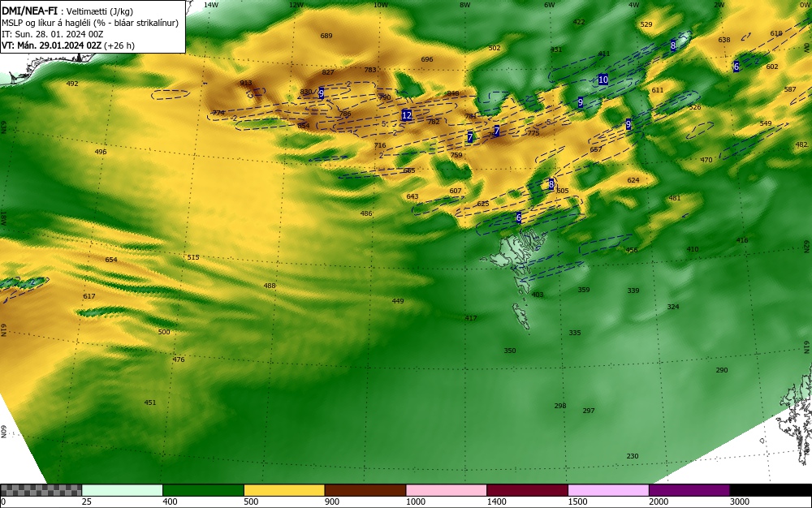Click the '654' value in yellow band

click(x=111, y=260)
